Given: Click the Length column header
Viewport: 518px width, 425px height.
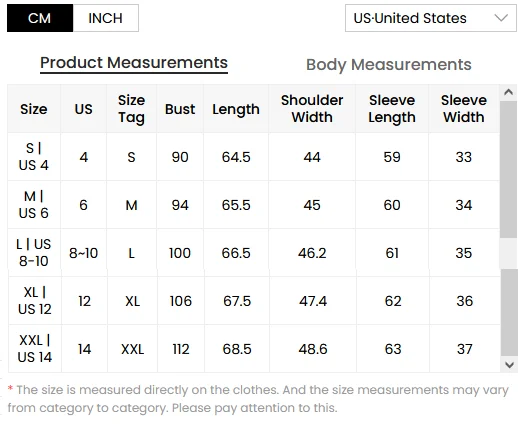Looking at the screenshot, I should pos(236,109).
